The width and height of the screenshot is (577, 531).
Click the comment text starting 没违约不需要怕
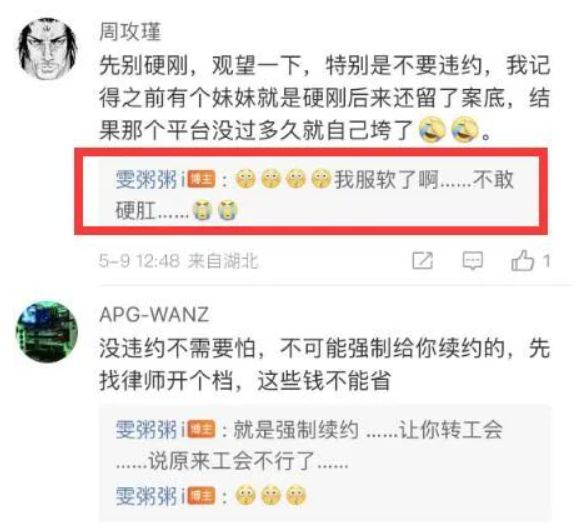(x=325, y=364)
